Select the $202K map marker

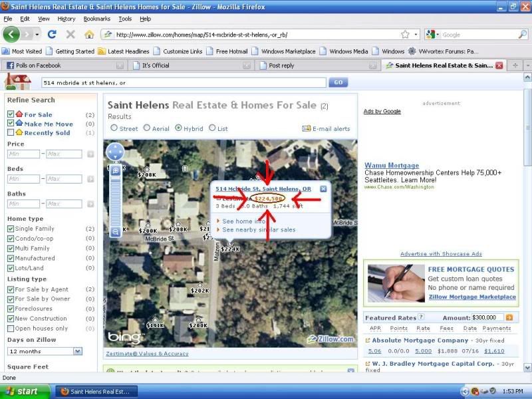200,290
